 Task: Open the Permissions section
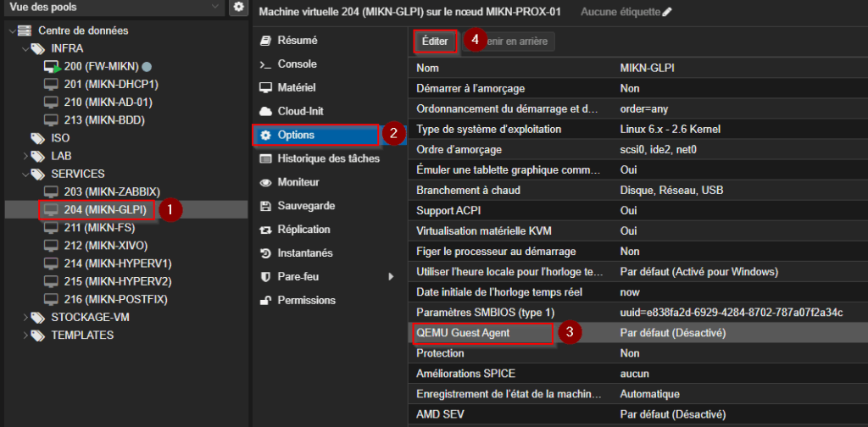tap(330, 300)
